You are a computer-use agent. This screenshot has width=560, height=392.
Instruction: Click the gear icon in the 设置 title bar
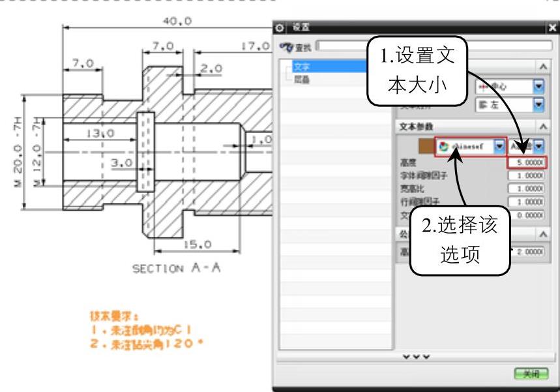(x=280, y=27)
